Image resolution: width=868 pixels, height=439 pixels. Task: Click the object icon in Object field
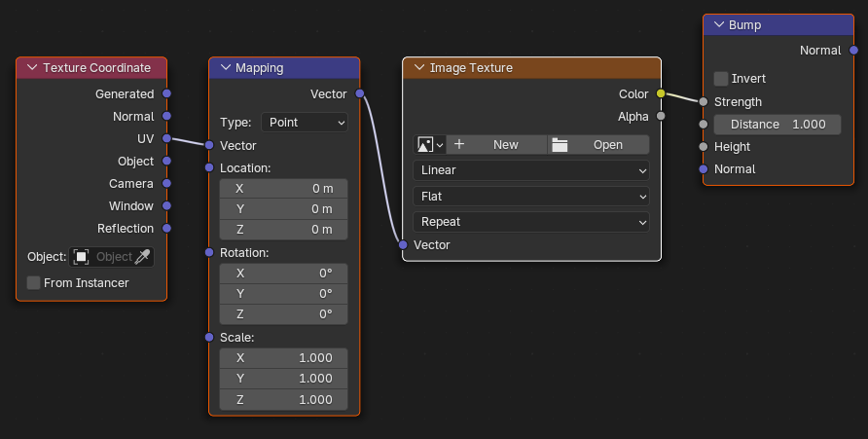(82, 257)
